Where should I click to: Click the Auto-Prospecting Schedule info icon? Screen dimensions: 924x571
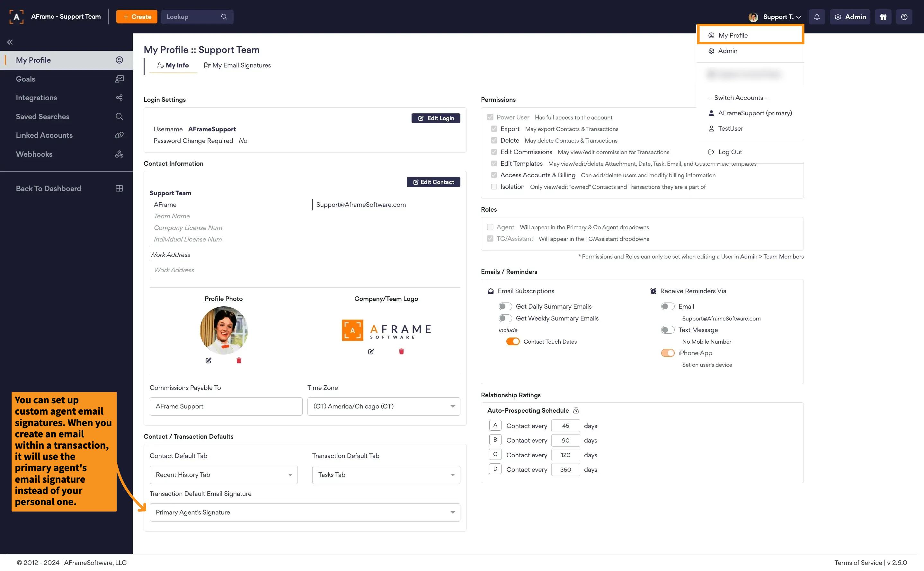tap(576, 410)
